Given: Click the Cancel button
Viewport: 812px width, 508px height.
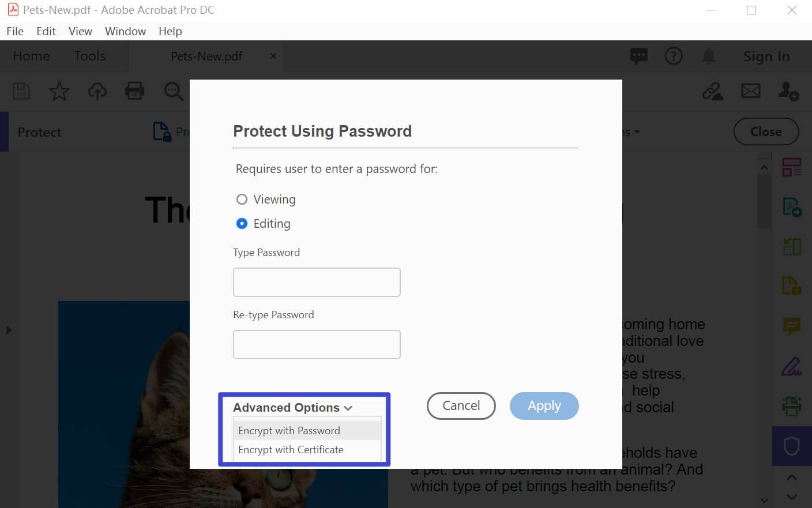Looking at the screenshot, I should 461,406.
